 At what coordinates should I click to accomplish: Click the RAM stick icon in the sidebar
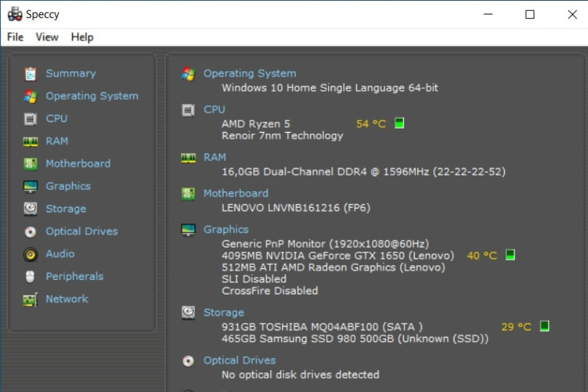30,142
